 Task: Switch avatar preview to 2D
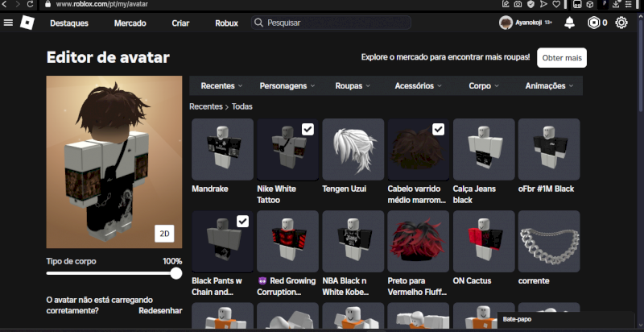click(x=164, y=234)
